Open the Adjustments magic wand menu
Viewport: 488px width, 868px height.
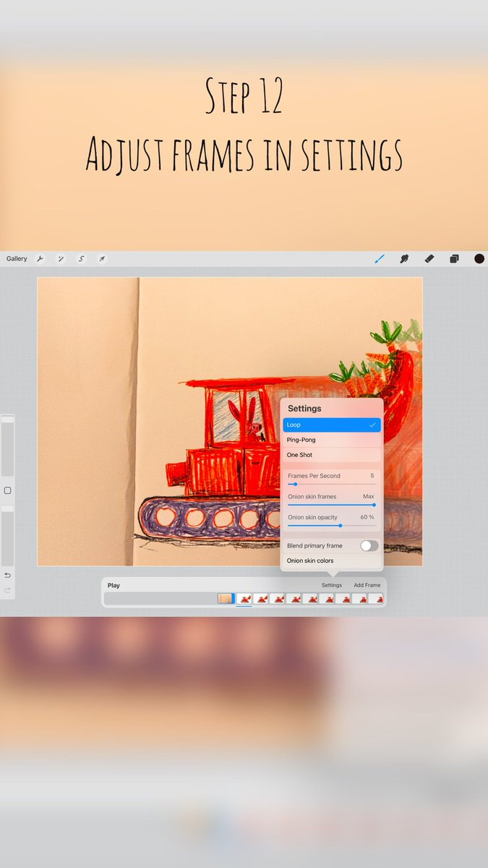tap(61, 259)
